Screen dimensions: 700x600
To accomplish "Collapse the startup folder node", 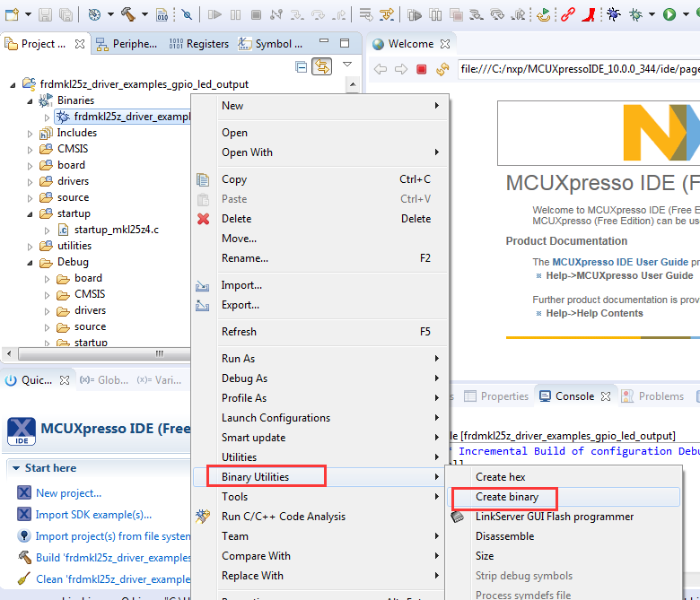I will click(x=30, y=214).
